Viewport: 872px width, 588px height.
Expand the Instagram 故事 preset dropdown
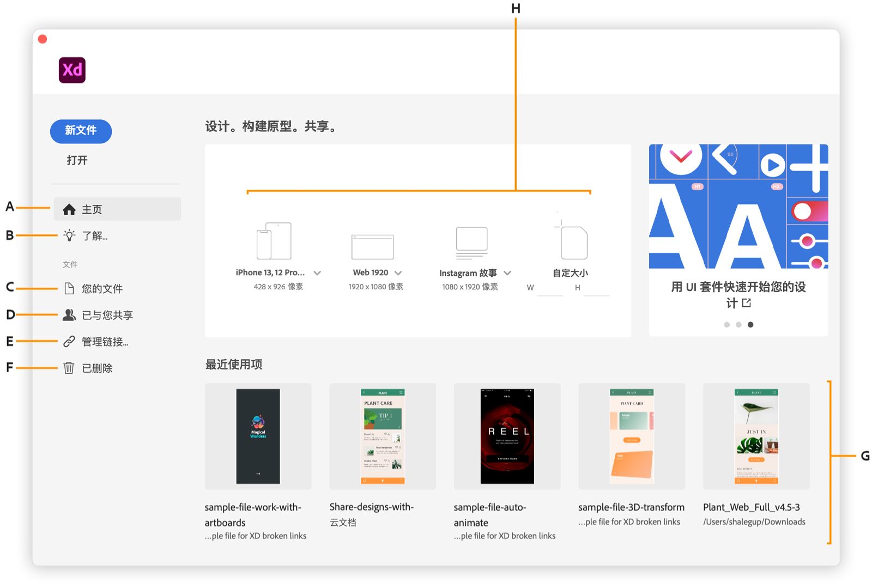coord(507,273)
